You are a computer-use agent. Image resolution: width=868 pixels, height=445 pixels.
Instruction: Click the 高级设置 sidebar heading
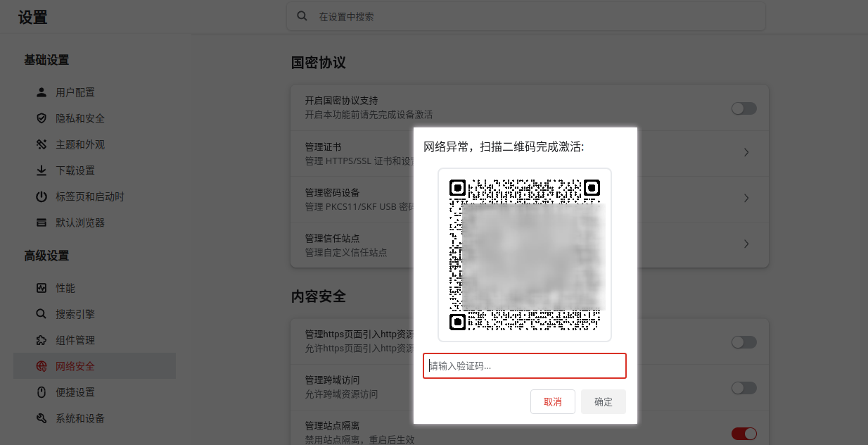pos(46,256)
